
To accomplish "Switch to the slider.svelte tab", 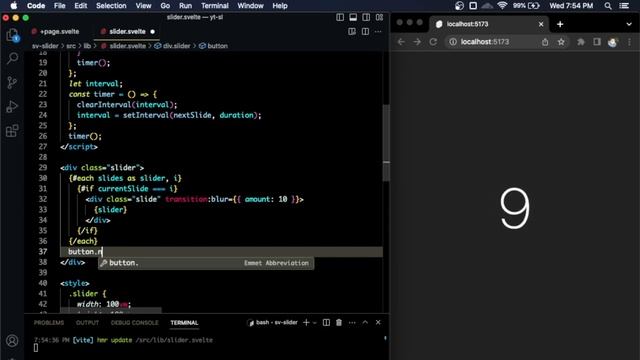I will coord(127,31).
